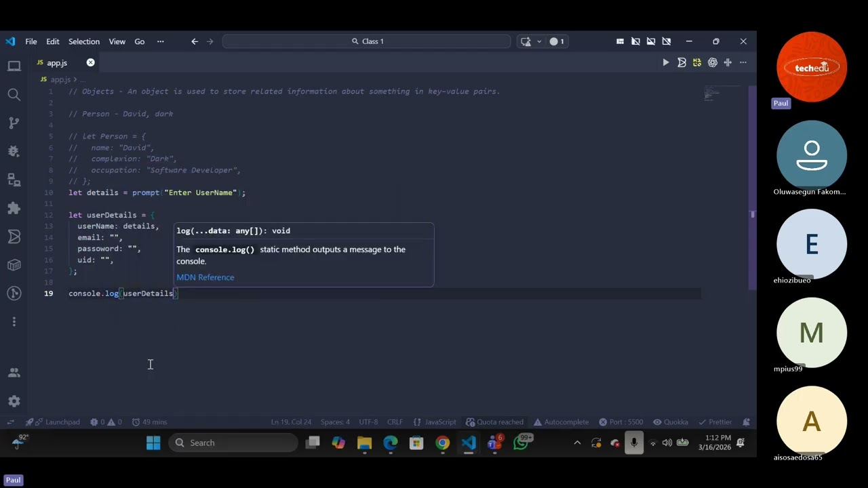
Task: Open File Explorer from taskbar
Action: pyautogui.click(x=364, y=443)
